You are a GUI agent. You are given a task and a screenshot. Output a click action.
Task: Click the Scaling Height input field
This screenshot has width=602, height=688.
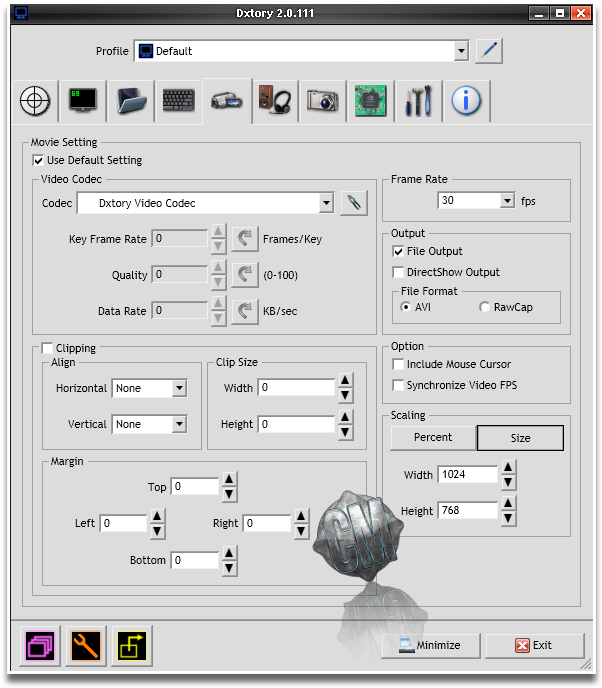point(468,510)
